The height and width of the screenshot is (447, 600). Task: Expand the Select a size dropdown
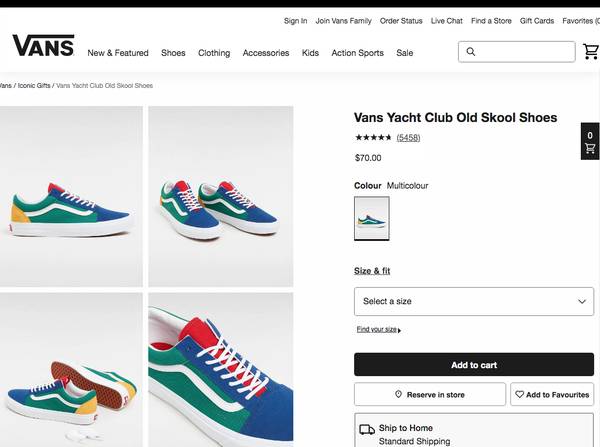[x=474, y=301]
